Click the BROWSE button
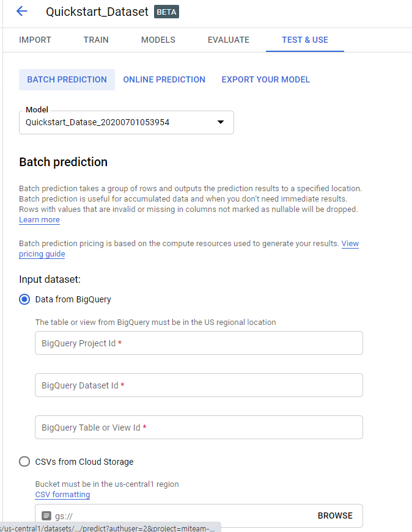Image resolution: width=412 pixels, height=532 pixels. [335, 516]
